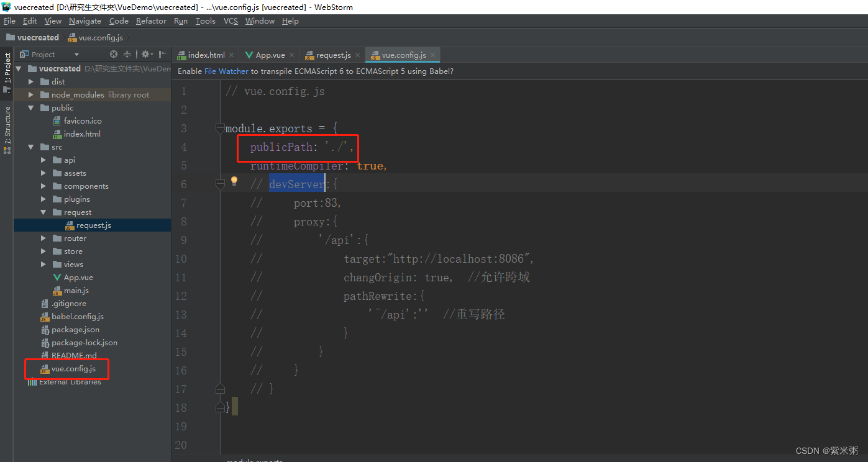Click the lightbulb intention icon on line 6

point(234,181)
